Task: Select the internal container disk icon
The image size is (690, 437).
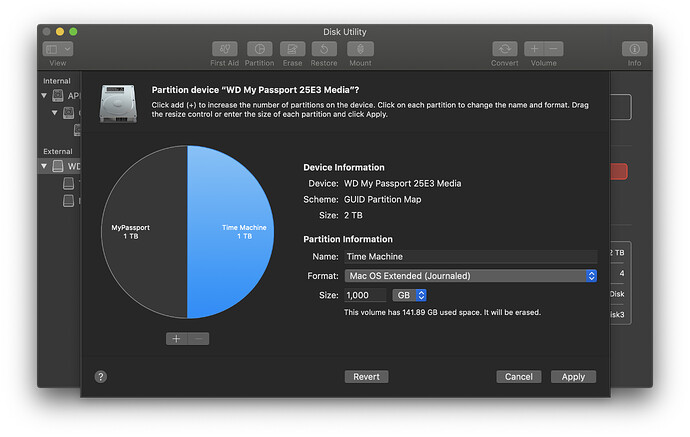Action: tap(68, 113)
